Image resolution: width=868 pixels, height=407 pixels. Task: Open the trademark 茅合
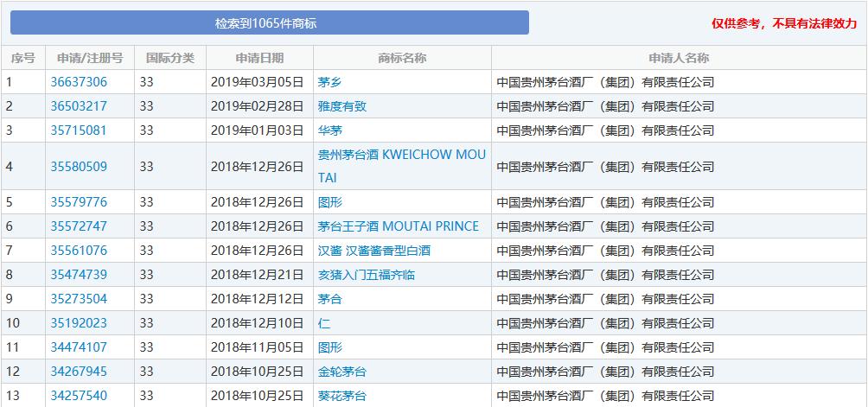(330, 299)
